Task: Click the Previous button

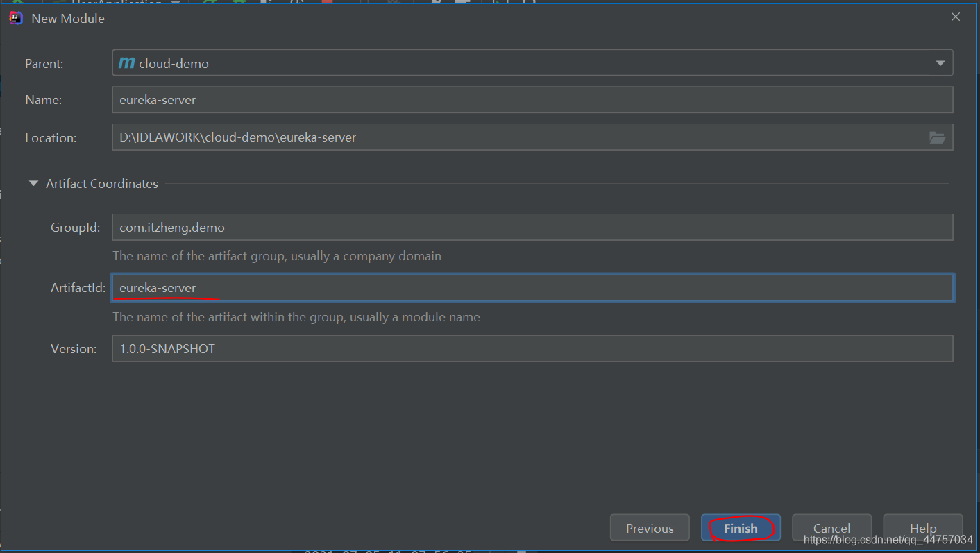Action: click(x=650, y=528)
